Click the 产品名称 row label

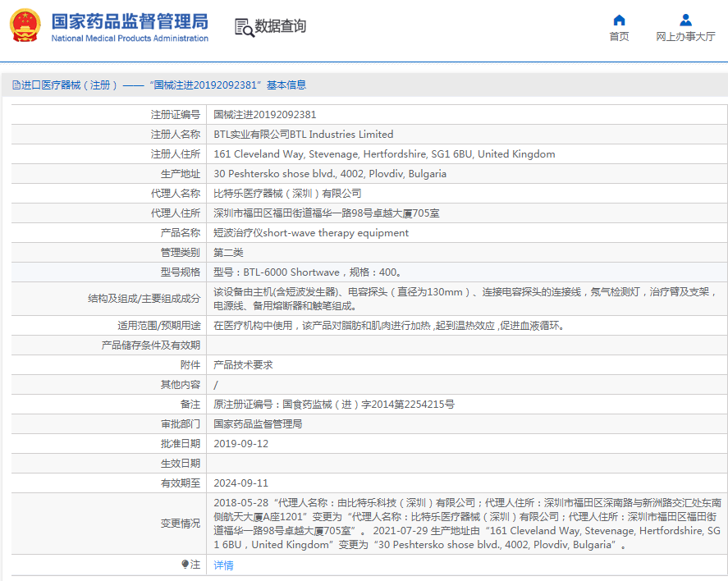(180, 233)
